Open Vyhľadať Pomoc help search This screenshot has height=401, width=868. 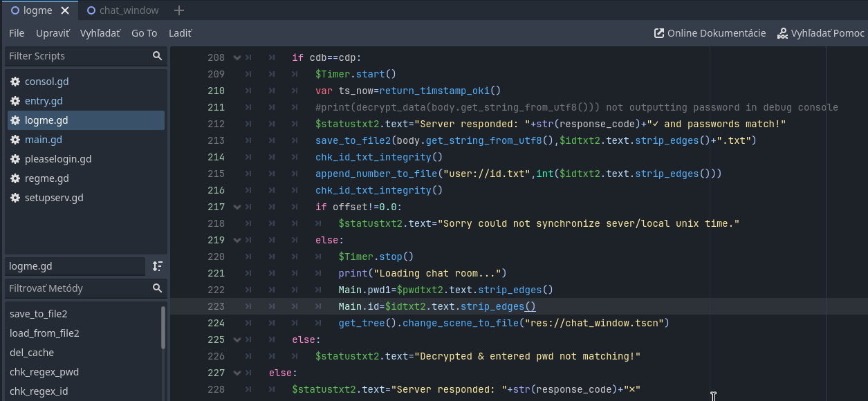click(x=821, y=33)
